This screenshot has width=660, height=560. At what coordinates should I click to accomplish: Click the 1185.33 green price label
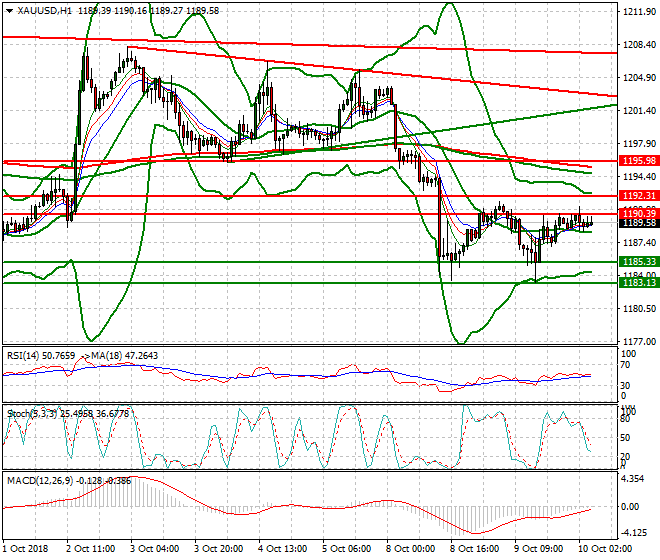(639, 261)
